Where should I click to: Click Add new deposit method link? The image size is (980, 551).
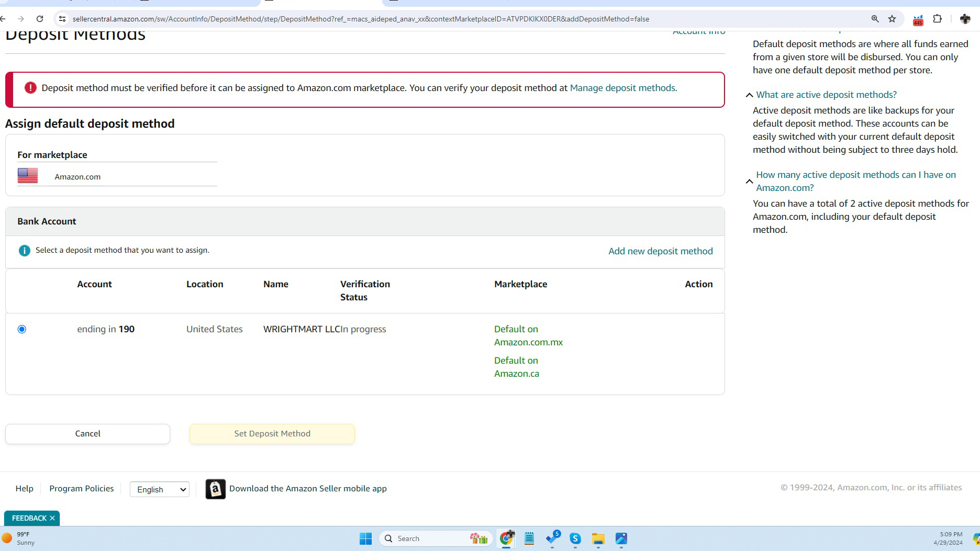[x=661, y=251]
